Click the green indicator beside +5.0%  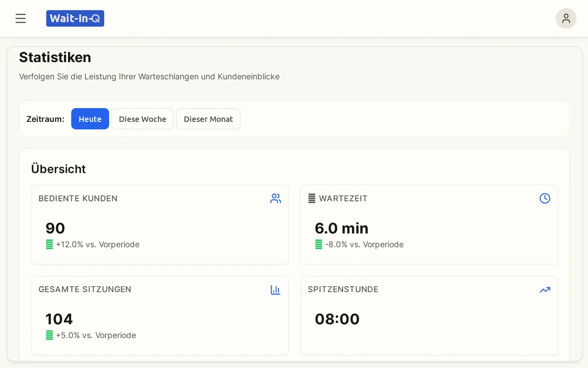50,335
